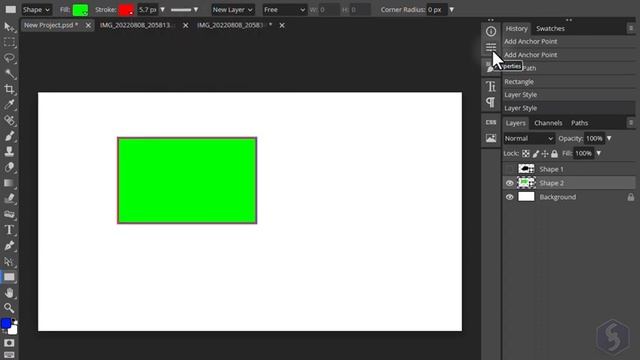This screenshot has width=640, height=360.
Task: Open the layer Fill slider arrow
Action: tap(599, 153)
